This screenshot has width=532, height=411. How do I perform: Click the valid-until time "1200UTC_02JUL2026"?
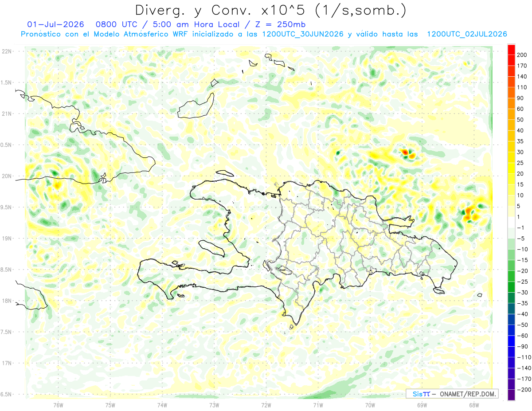click(466, 34)
